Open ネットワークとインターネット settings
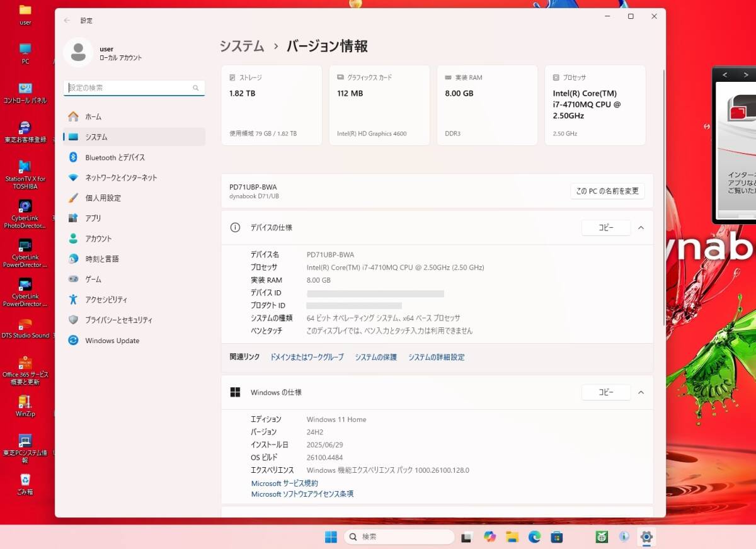Image resolution: width=756 pixels, height=549 pixels. (x=134, y=178)
